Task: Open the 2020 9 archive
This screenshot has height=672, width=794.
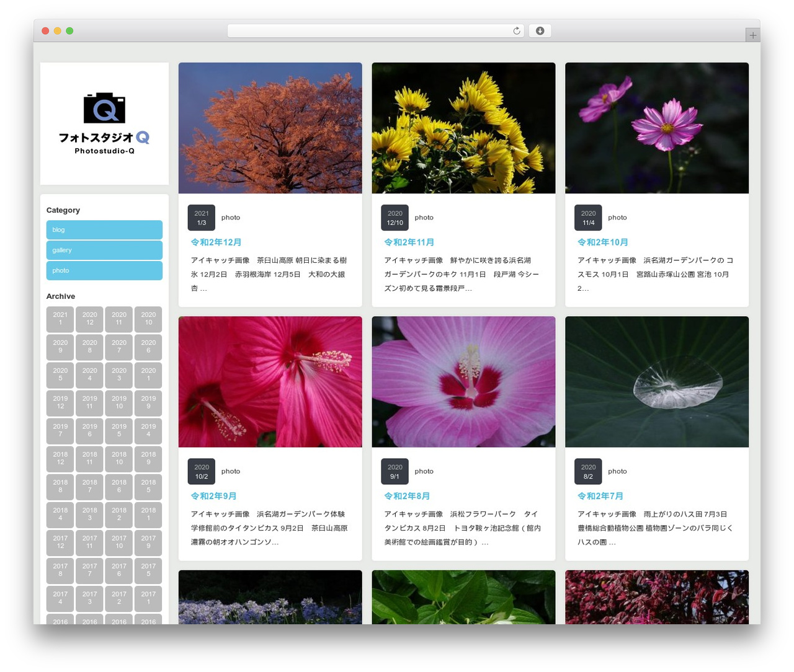Action: 60,347
